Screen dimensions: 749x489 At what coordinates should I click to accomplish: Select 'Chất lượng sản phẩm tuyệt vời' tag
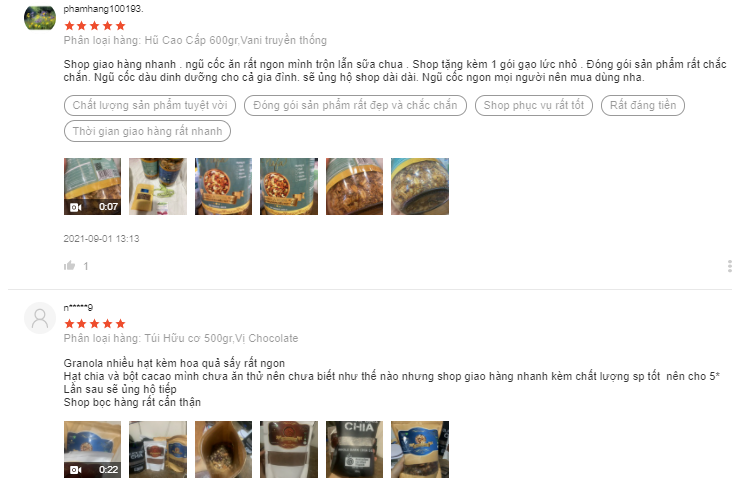click(x=150, y=105)
